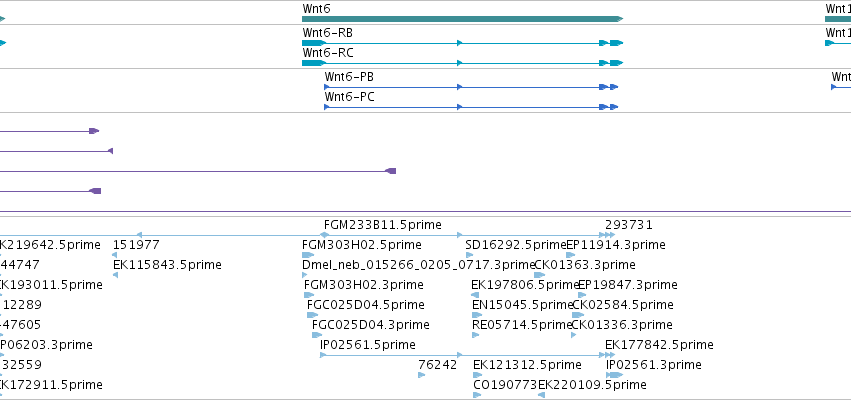Image resolution: width=851 pixels, height=400 pixels.
Task: Click the SD16292.5prime label
Action: 516,245
